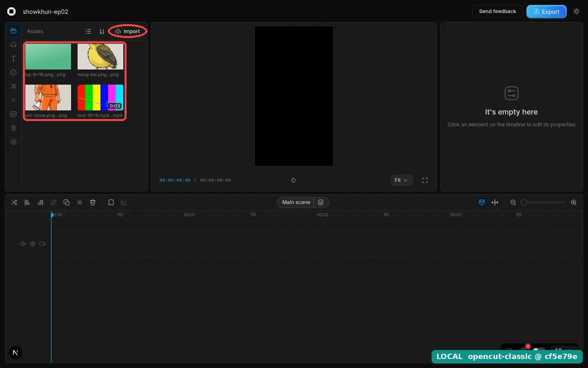Delete selected element with trash icon

pyautogui.click(x=93, y=202)
